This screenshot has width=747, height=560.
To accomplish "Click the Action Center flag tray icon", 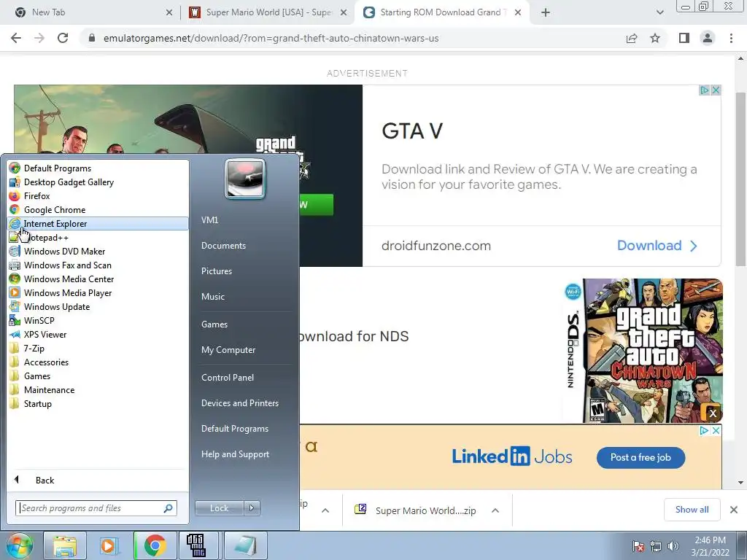I will [638, 546].
